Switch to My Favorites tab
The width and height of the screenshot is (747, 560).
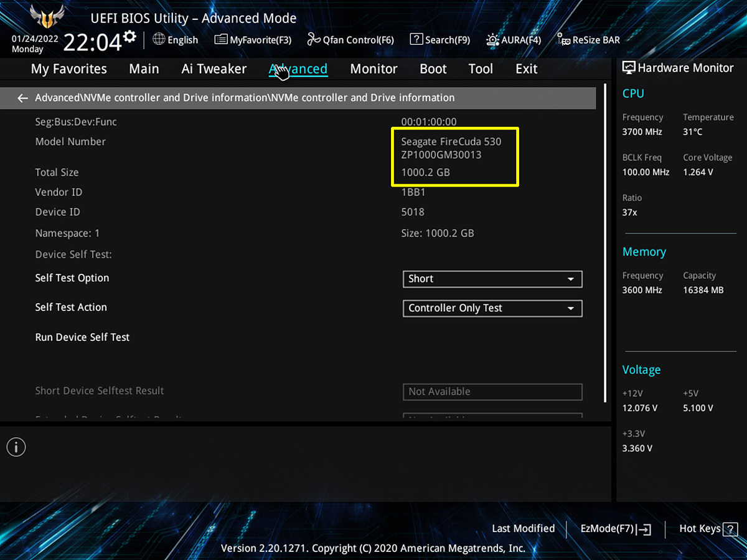69,69
